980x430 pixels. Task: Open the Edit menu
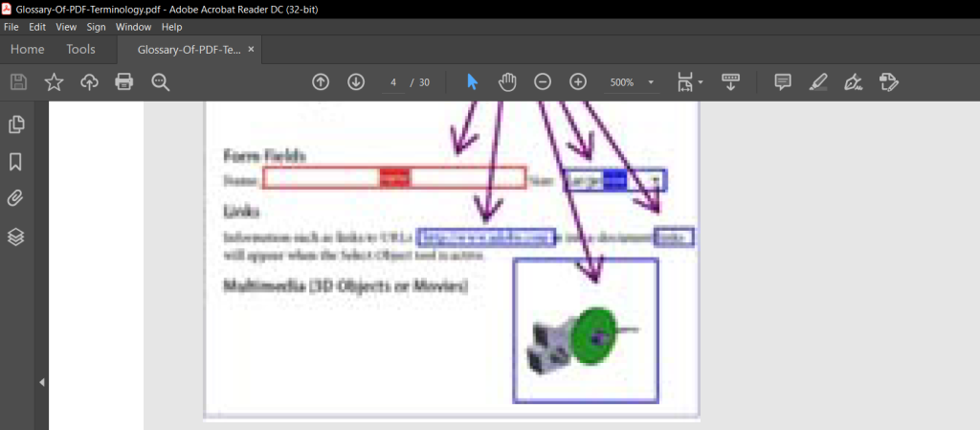37,27
